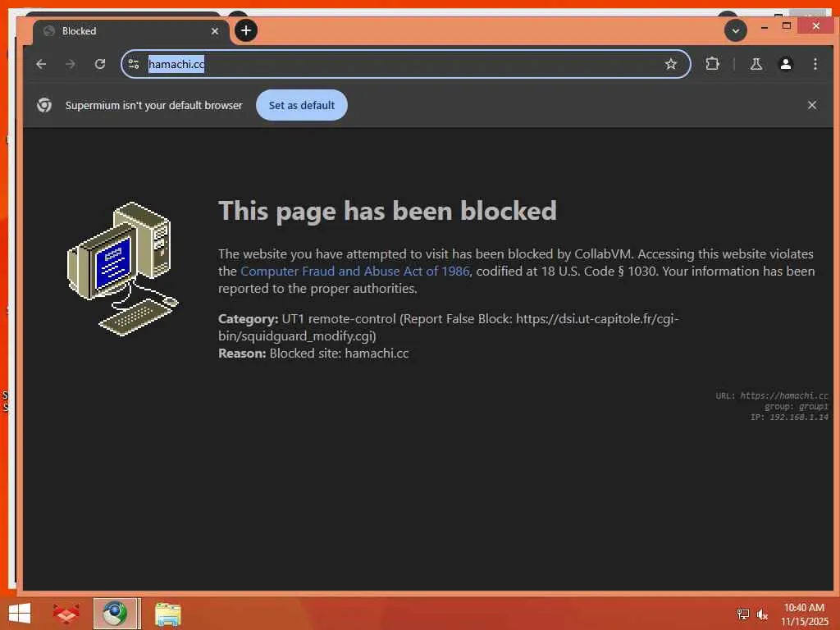Click the 'IP: 192.168.1.14' text
The image size is (840, 630).
click(789, 417)
